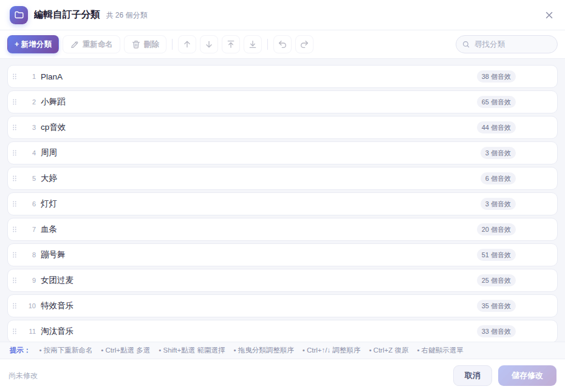Click the move to bottom icon
The width and height of the screenshot is (565, 392).
253,44
